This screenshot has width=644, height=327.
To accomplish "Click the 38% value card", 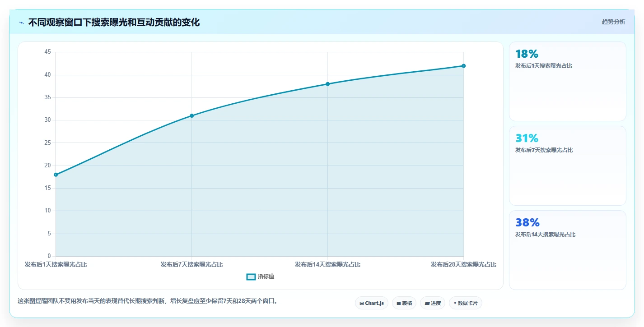I will tap(568, 250).
